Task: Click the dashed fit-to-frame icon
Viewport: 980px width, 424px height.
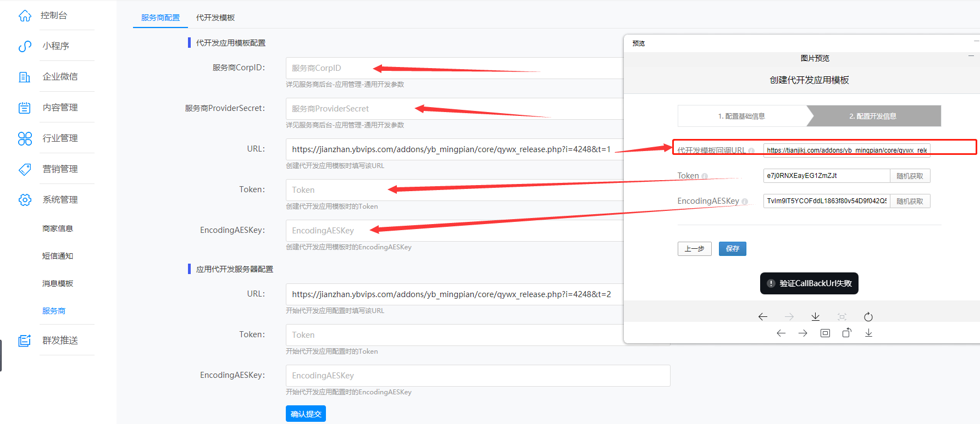Action: 842,317
